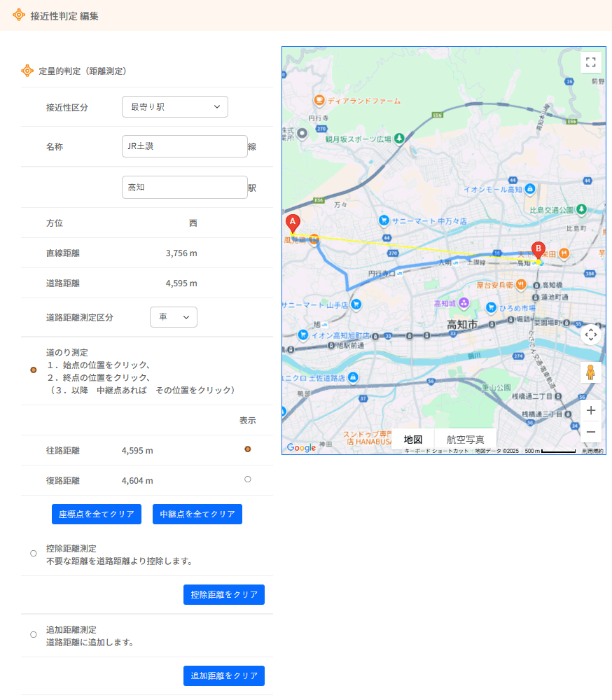Click the 高知市 city label on map

(x=462, y=325)
